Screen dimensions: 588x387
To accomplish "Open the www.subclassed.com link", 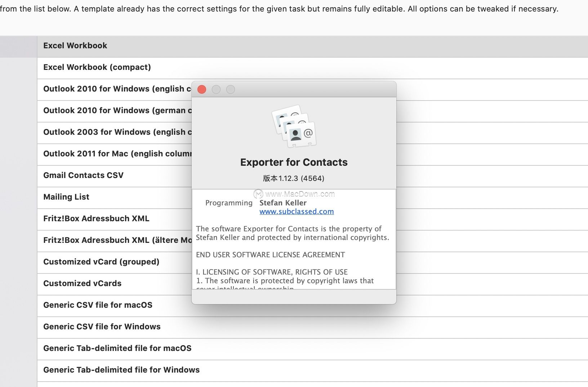I will (297, 212).
